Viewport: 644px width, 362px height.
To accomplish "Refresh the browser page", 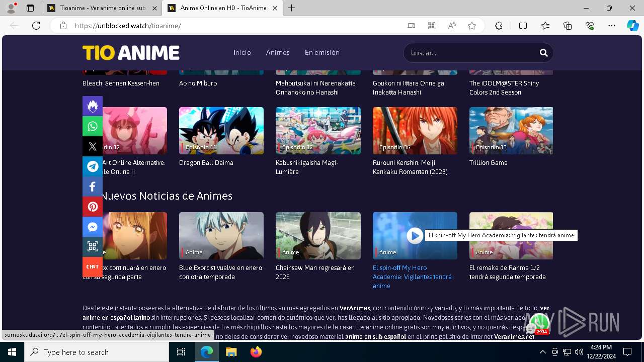I will click(x=36, y=26).
